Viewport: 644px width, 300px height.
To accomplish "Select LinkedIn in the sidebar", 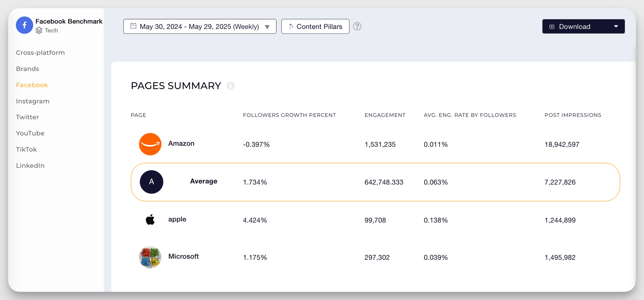I will click(30, 166).
